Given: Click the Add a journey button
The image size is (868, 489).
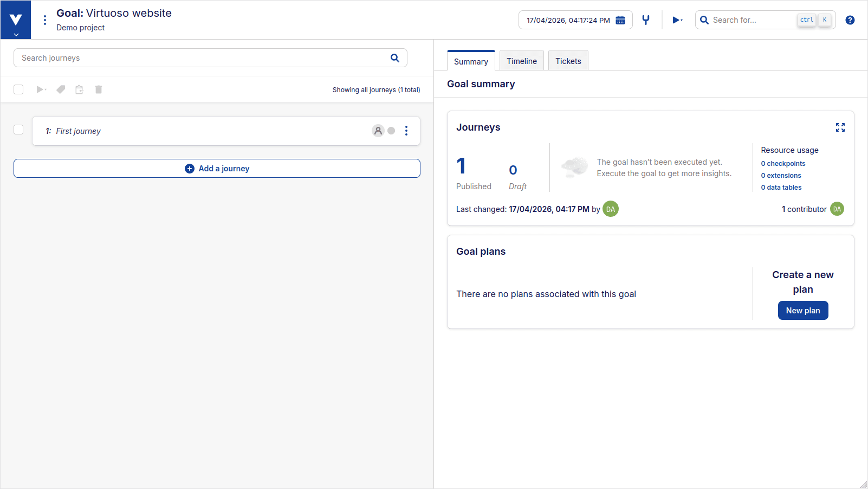Looking at the screenshot, I should tap(217, 169).
